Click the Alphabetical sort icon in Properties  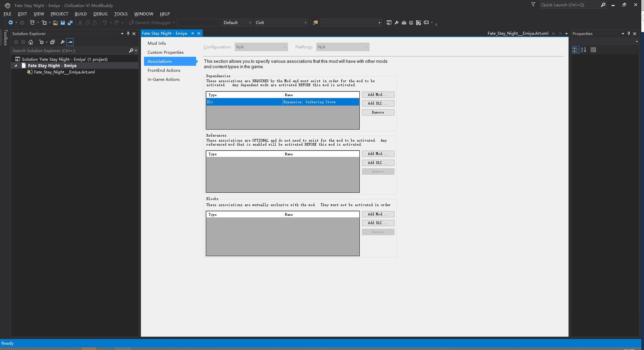pyautogui.click(x=584, y=50)
